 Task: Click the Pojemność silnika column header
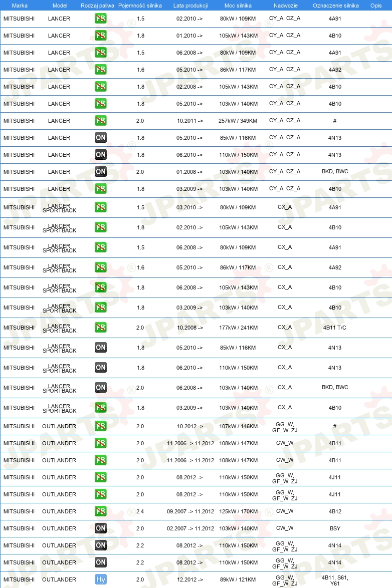[140, 6]
